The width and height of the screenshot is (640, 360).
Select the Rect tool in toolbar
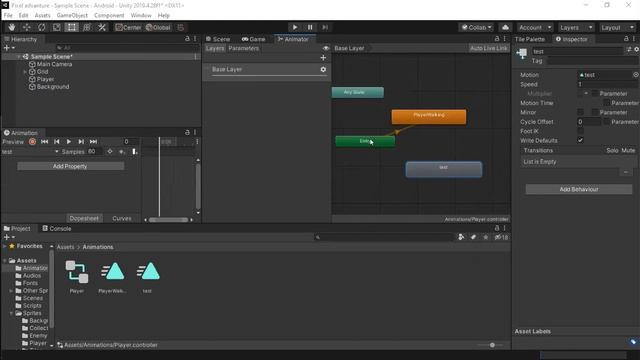(71, 27)
